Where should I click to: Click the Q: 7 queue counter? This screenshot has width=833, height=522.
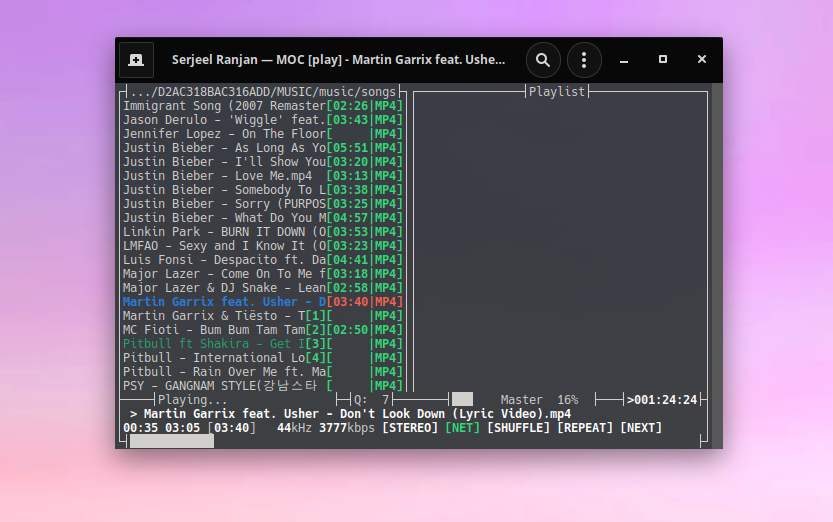[x=372, y=400]
